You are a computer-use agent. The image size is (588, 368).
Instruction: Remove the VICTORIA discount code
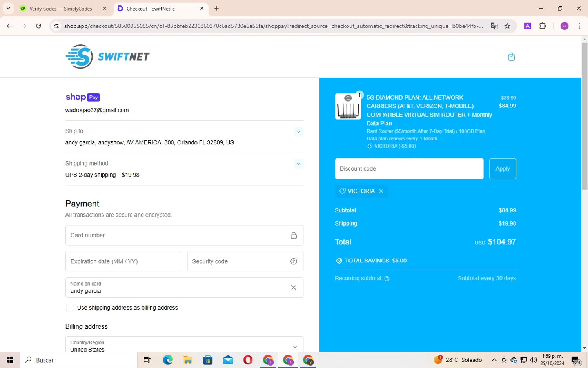(381, 191)
